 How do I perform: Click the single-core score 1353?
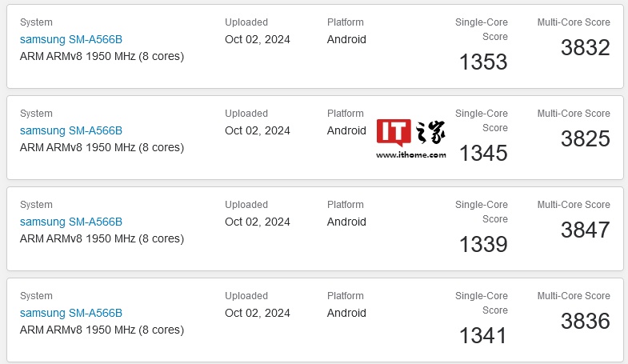click(483, 62)
